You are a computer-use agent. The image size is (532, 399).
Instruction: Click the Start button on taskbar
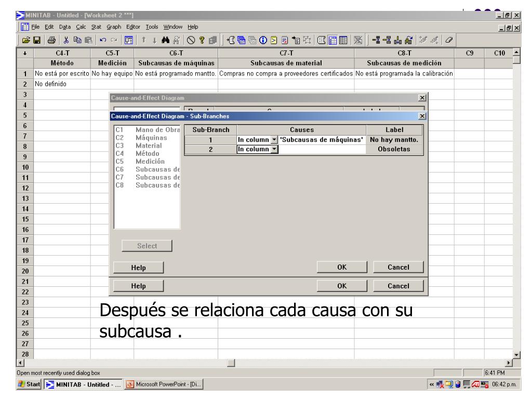click(x=29, y=384)
